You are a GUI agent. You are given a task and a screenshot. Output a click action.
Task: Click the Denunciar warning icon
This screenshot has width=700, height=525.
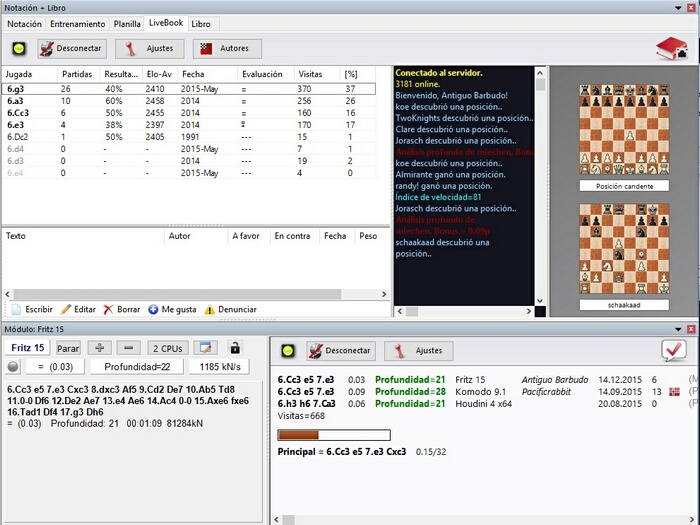(x=209, y=309)
